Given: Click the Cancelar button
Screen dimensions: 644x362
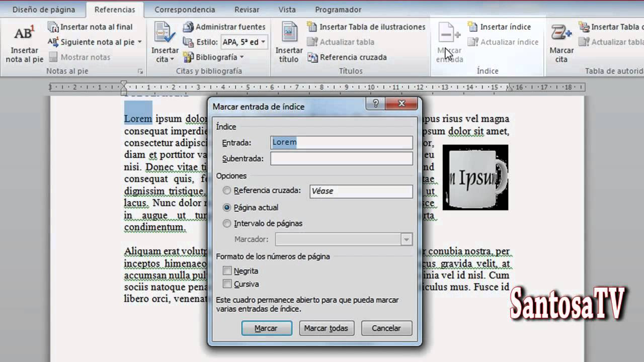Looking at the screenshot, I should click(386, 328).
